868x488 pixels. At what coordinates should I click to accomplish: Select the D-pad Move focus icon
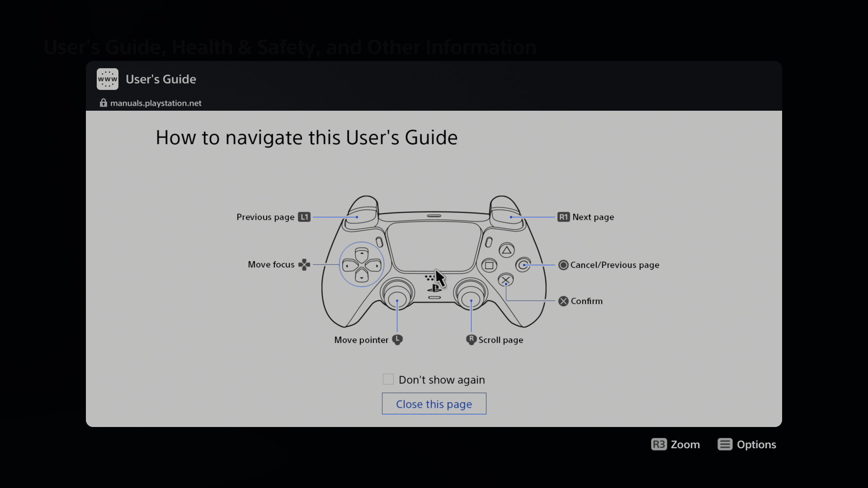305,264
